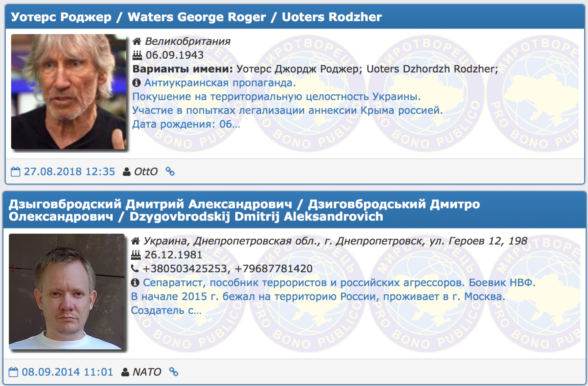Click the user icon before OttO
Viewport: 588px width, 386px height.
tap(126, 172)
